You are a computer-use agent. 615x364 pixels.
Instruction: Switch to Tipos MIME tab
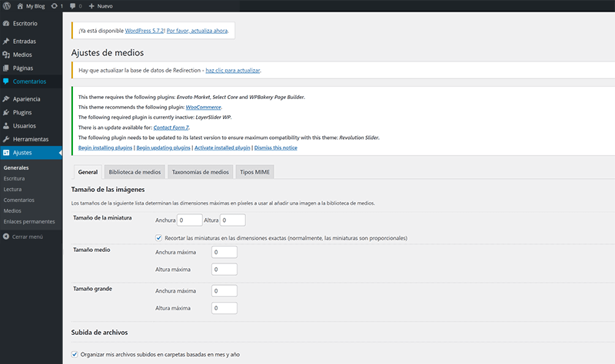point(254,173)
